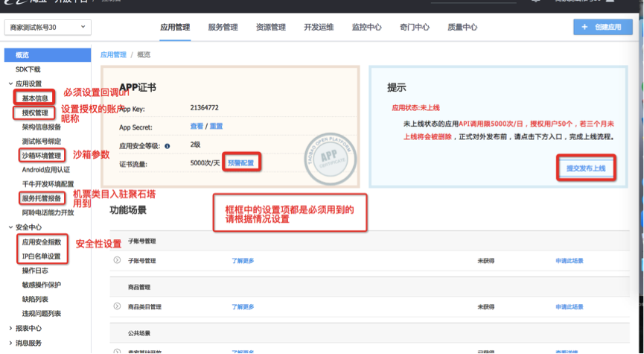This screenshot has height=354, width=644.
Task: Select 概览 in the sidebar
Action: click(48, 55)
